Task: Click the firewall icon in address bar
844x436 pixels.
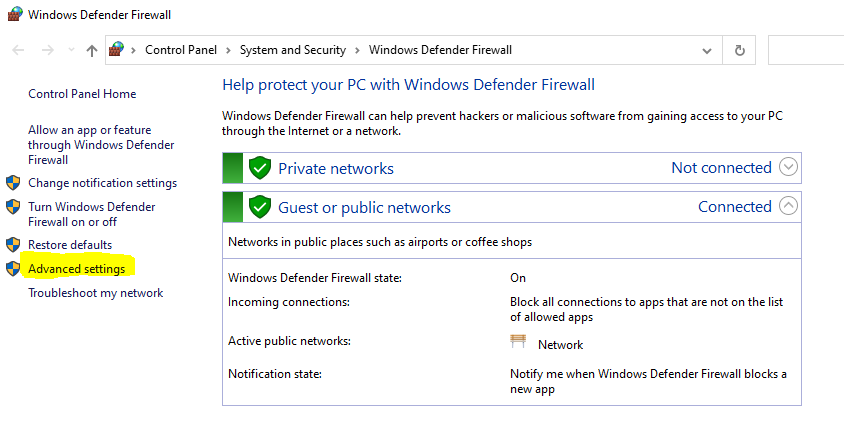Action: coord(116,50)
